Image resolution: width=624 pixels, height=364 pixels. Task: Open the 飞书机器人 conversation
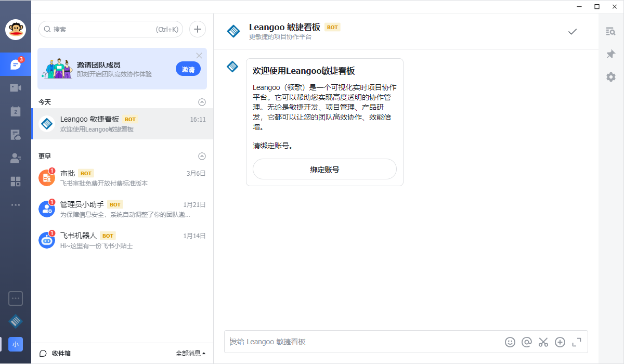pos(122,240)
